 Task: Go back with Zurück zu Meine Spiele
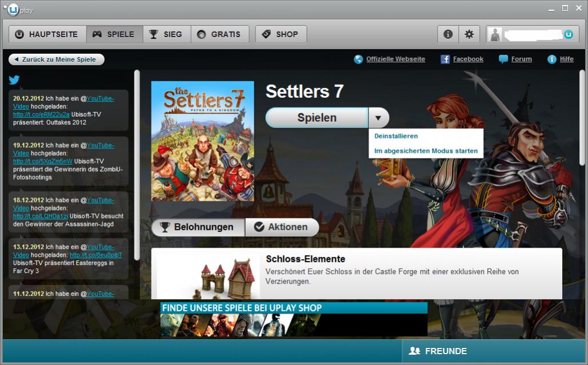click(x=56, y=59)
